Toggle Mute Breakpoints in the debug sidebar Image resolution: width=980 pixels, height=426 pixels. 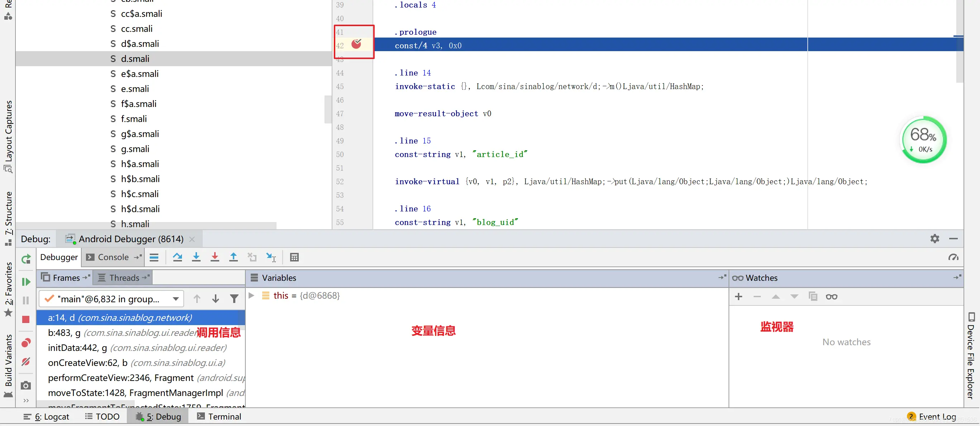coord(26,362)
